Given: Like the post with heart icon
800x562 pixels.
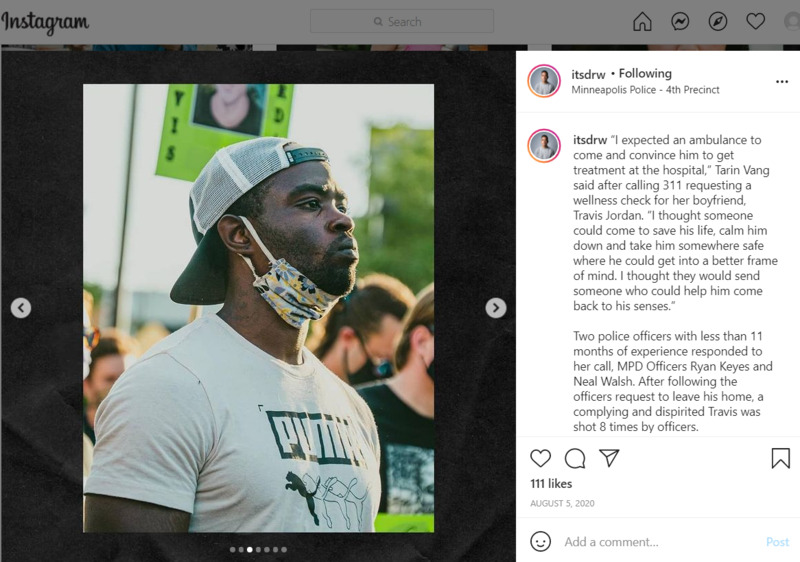Looking at the screenshot, I should (x=540, y=458).
